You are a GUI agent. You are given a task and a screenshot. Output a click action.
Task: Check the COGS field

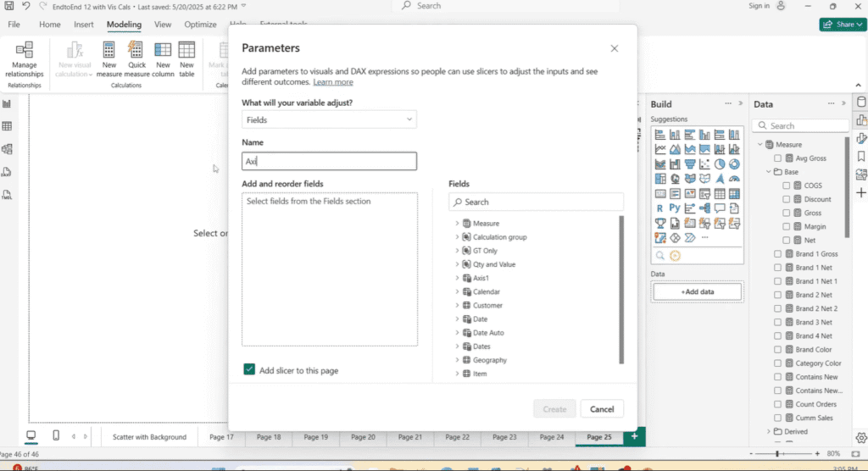[x=786, y=186]
